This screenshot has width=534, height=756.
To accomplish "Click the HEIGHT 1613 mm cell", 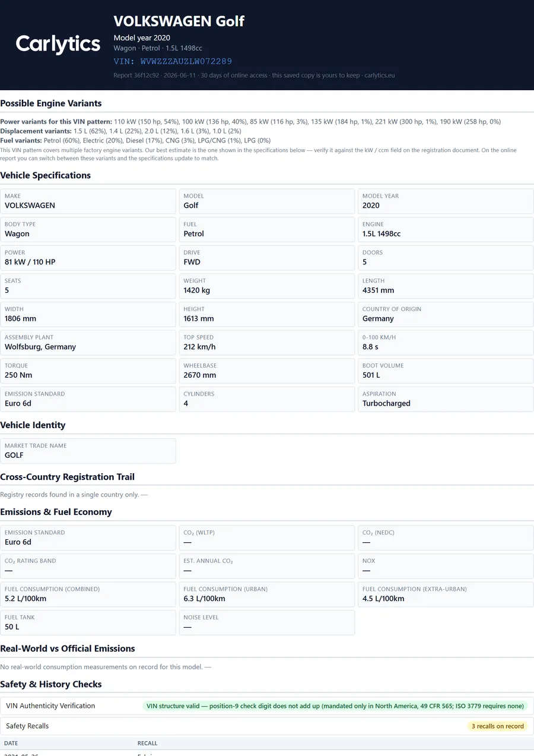I will point(267,314).
